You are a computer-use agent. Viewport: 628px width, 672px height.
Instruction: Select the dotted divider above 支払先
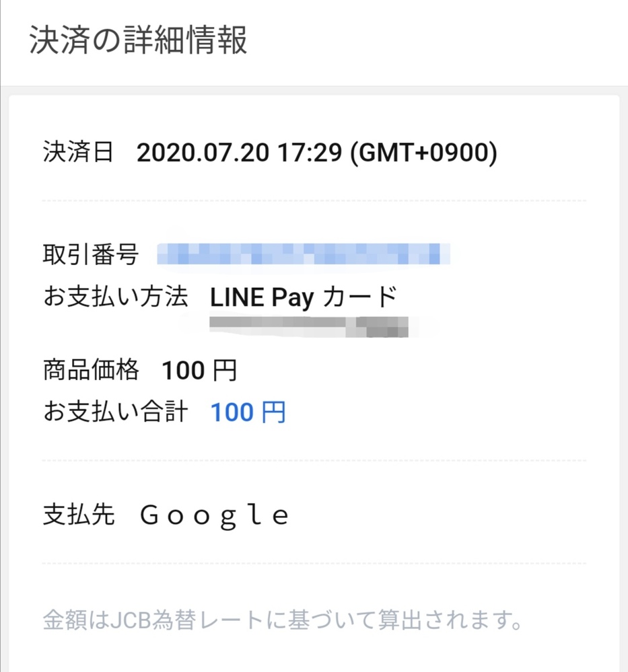[x=314, y=461]
